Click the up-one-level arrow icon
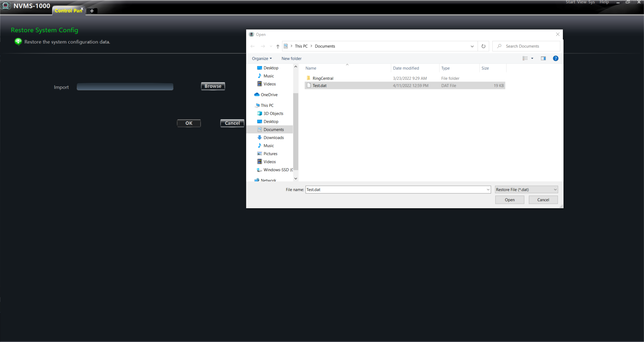Image resolution: width=644 pixels, height=342 pixels. coord(278,46)
